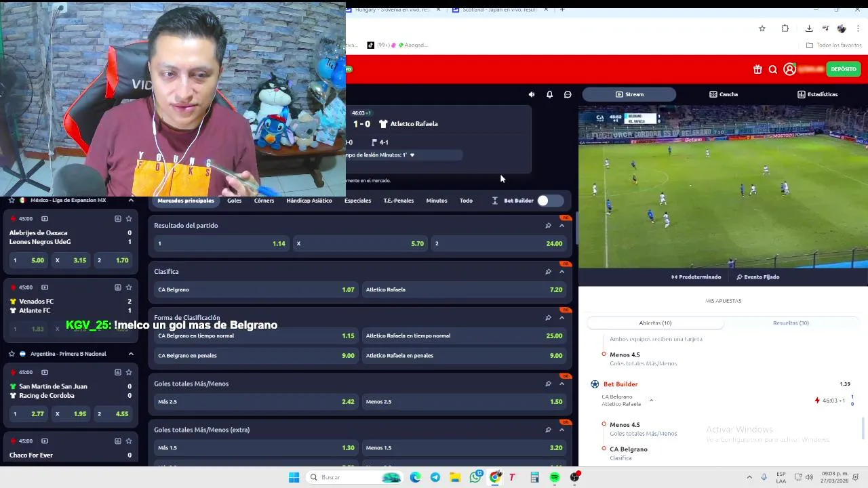Bet on CA Belgrano Clasifica at 1.07
Screen dimensions: 868x488
click(256, 289)
